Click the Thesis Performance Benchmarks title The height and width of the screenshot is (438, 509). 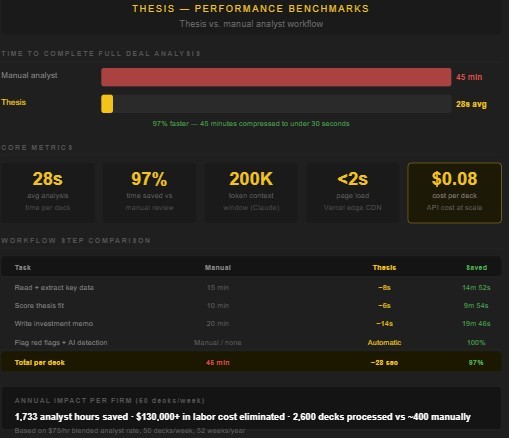coord(251,8)
